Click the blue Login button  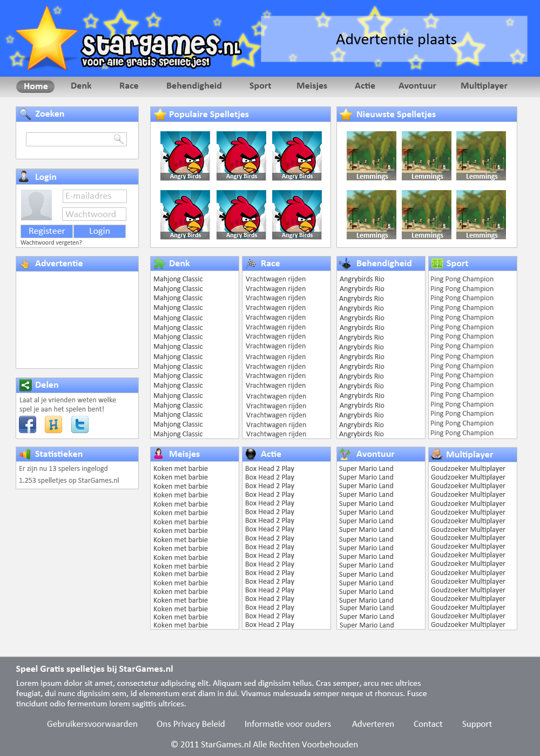[100, 231]
